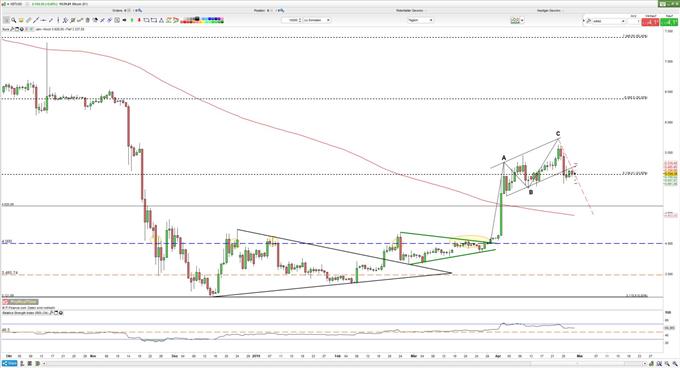Pick the red color swatch
This screenshot has height=368, width=680.
tap(185, 22)
